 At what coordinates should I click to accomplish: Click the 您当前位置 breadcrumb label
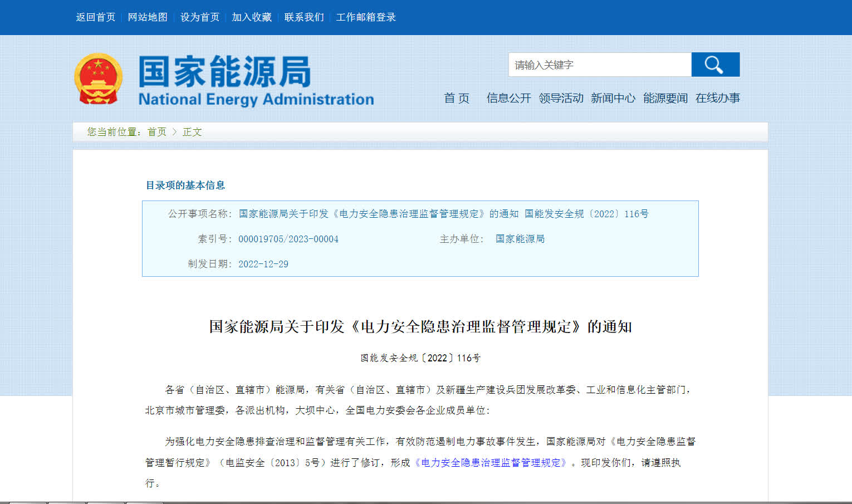[x=114, y=132]
